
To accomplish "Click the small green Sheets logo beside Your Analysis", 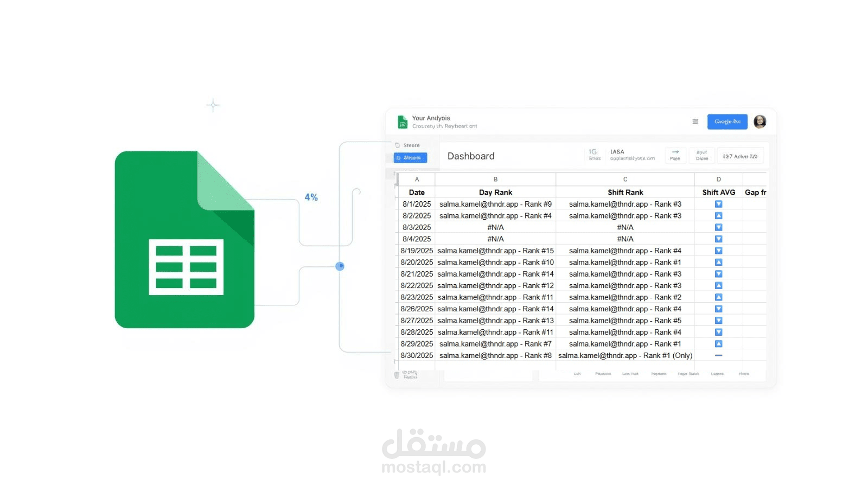I will [x=403, y=121].
